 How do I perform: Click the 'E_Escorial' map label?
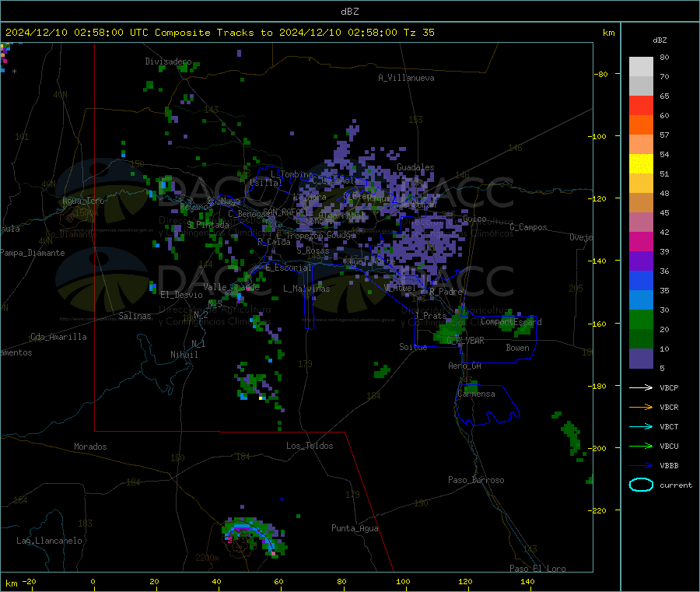coord(288,268)
